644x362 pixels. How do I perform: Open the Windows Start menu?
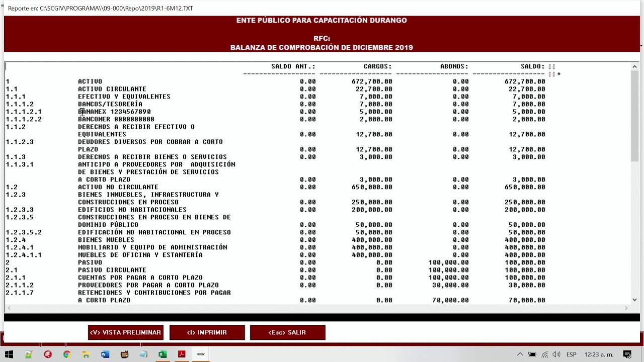tap(9, 354)
